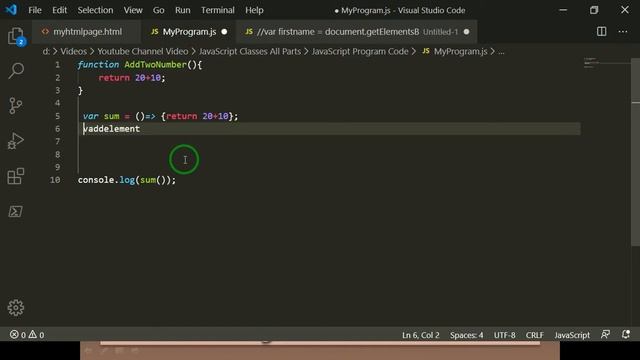The image size is (640, 360).
Task: Restore down the VS Code window
Action: click(594, 10)
